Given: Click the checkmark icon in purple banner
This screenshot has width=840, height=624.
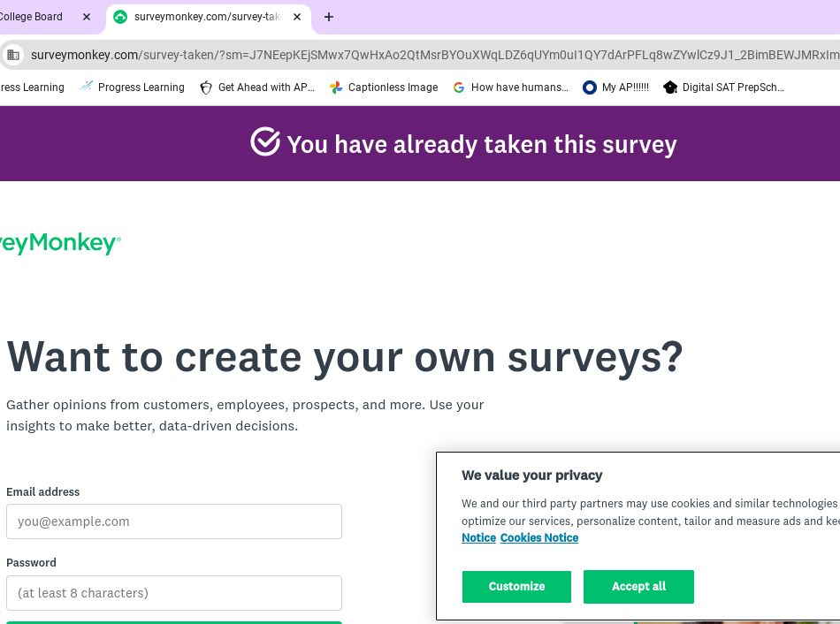Looking at the screenshot, I should tap(265, 142).
